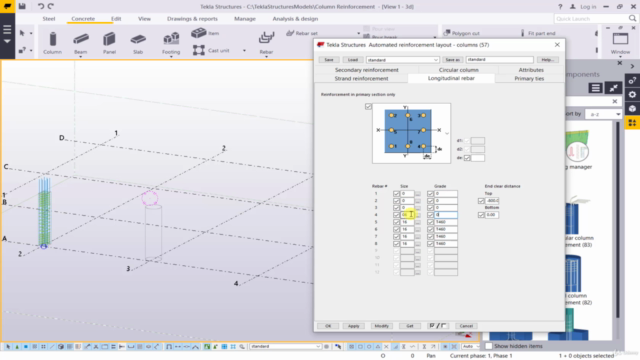Open the Auto dropdown in bottom toolbar

click(x=471, y=347)
